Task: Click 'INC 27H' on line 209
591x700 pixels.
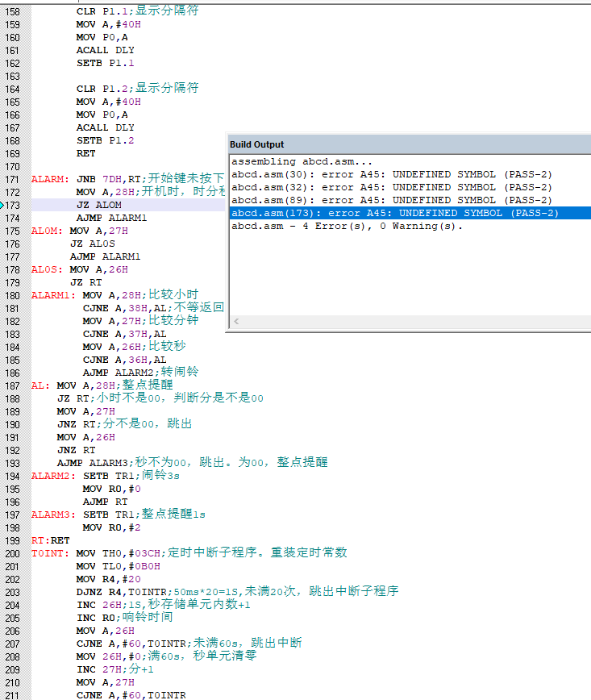Action: pyautogui.click(x=98, y=669)
